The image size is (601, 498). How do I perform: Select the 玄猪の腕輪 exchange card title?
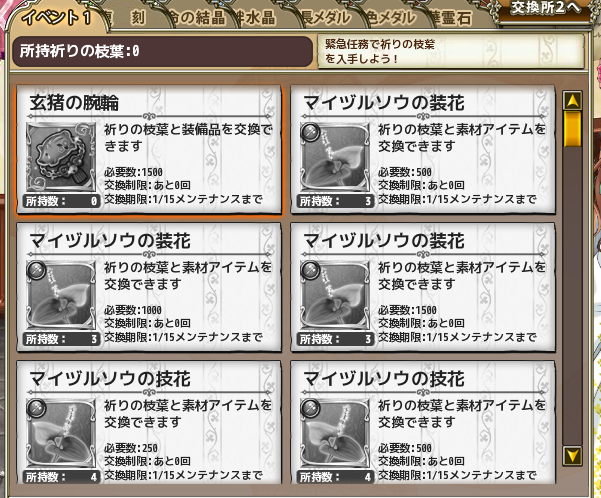[x=74, y=103]
